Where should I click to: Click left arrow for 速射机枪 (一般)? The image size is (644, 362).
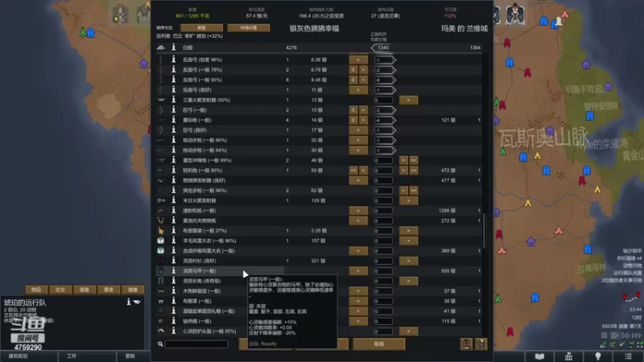tap(358, 211)
